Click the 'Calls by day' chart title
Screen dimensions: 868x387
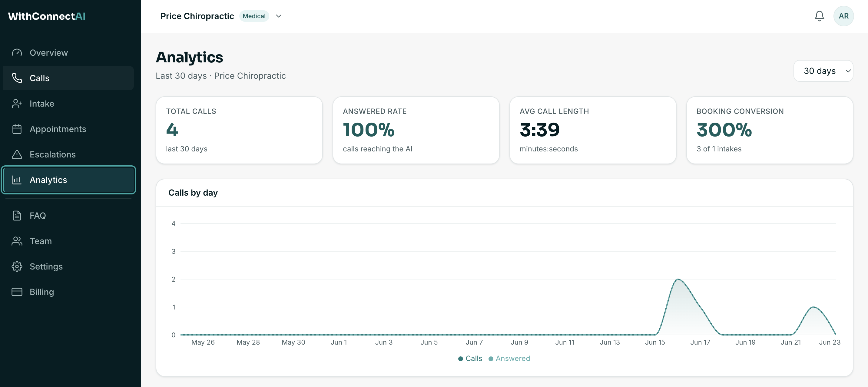193,193
